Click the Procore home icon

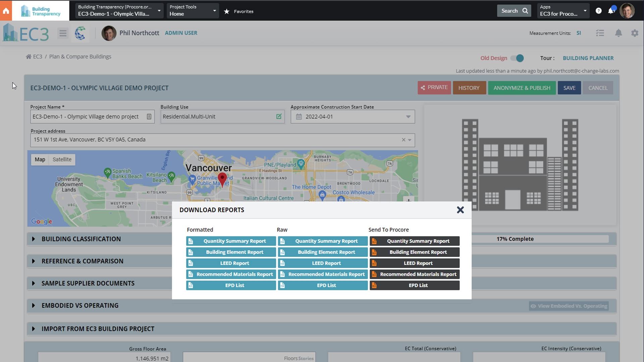[6, 11]
